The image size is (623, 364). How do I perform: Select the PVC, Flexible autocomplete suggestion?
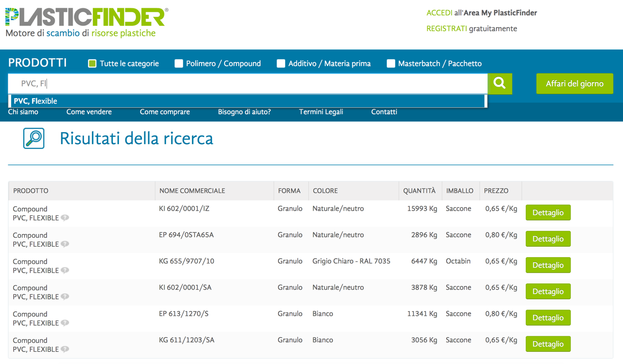click(248, 101)
